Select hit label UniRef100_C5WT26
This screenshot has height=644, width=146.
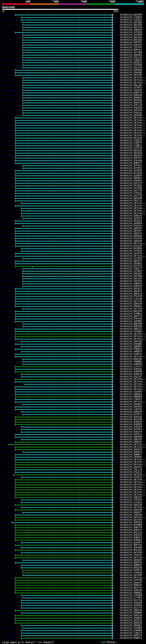[131, 60]
